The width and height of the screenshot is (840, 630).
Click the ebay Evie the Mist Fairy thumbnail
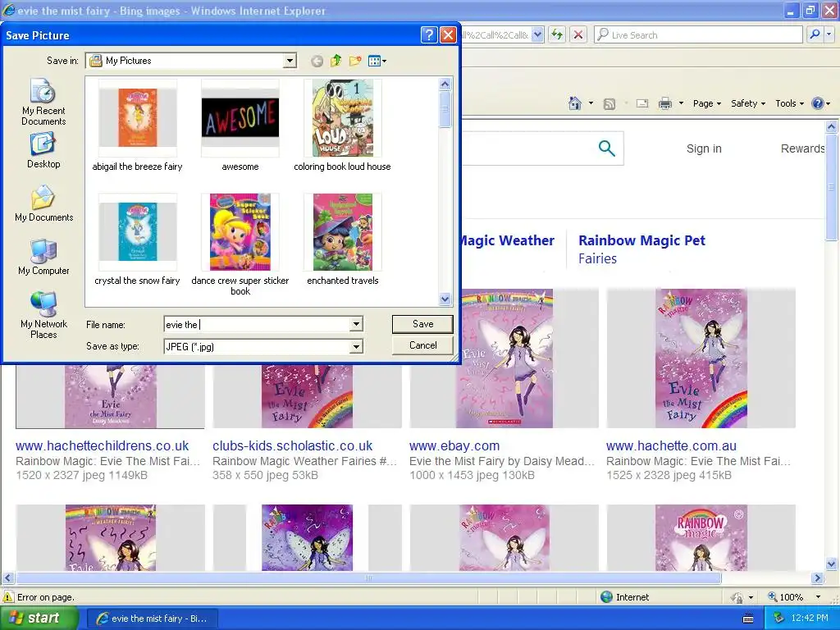(x=504, y=358)
